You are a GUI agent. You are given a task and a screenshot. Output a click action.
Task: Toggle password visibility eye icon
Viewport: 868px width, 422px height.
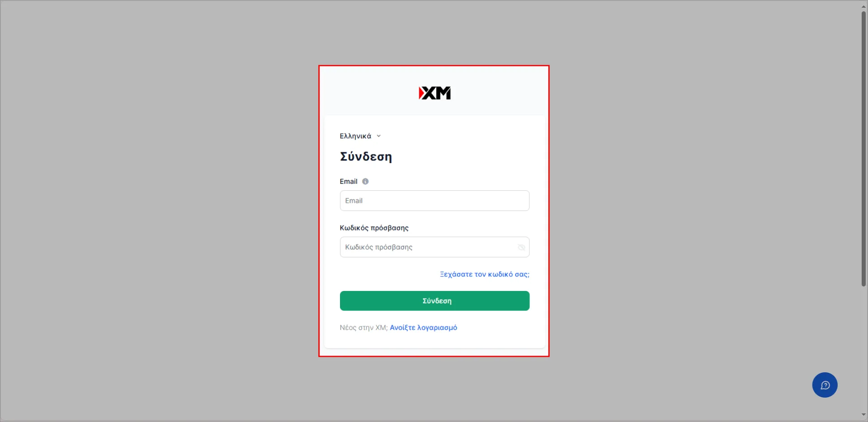pos(521,247)
